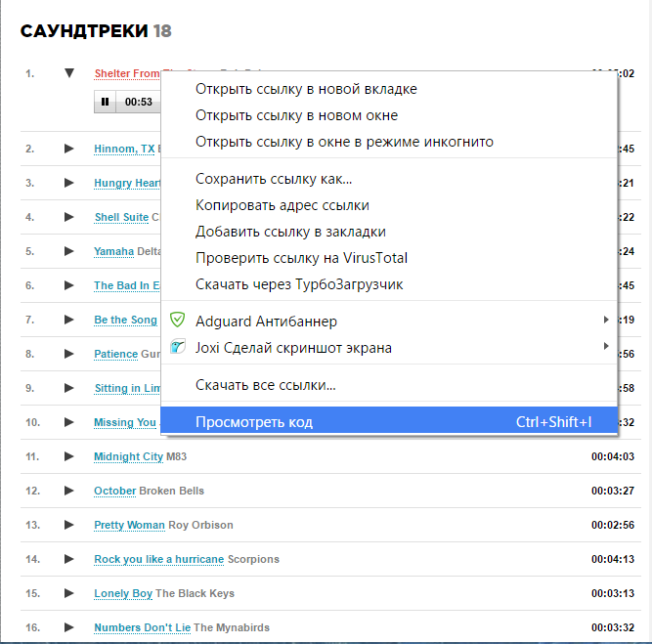This screenshot has height=644, width=652.
Task: Collapse the expanded track 1 arrow
Action: [69, 73]
